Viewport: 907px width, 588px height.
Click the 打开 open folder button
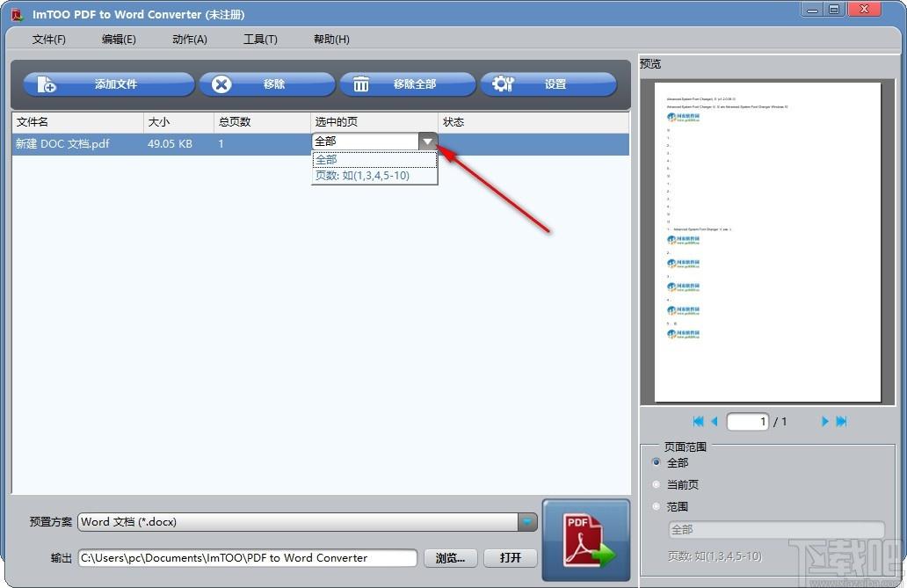pos(510,558)
